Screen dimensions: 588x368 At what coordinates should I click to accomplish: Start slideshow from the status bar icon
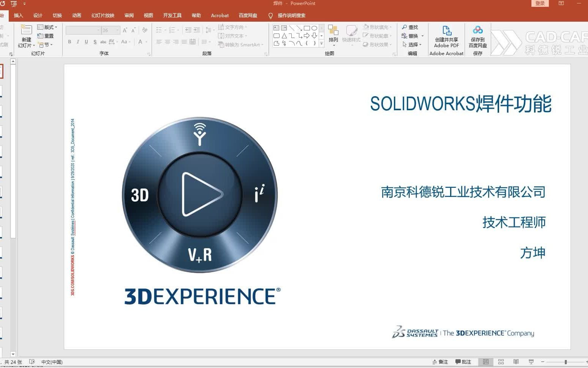(x=531, y=362)
